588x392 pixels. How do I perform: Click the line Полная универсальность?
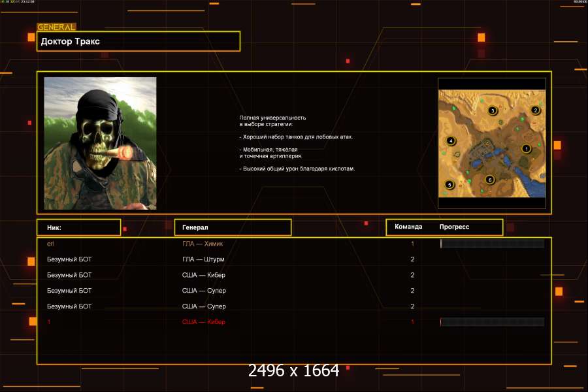272,118
